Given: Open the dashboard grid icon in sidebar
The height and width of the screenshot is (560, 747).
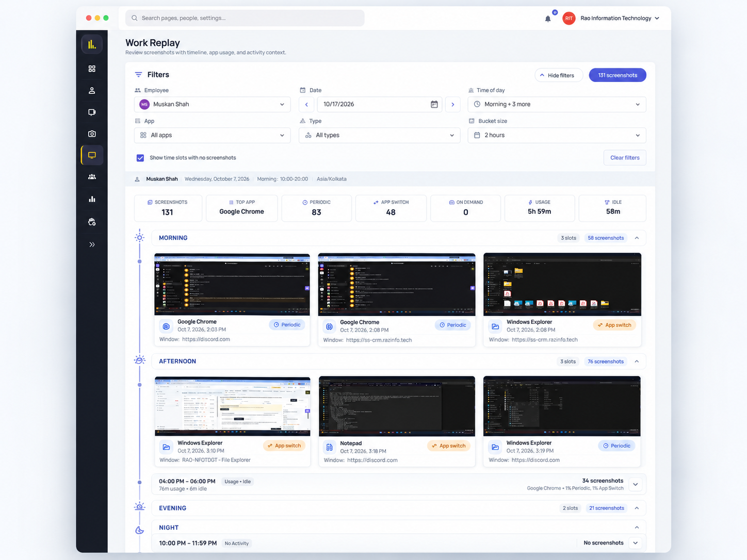Looking at the screenshot, I should (x=92, y=69).
